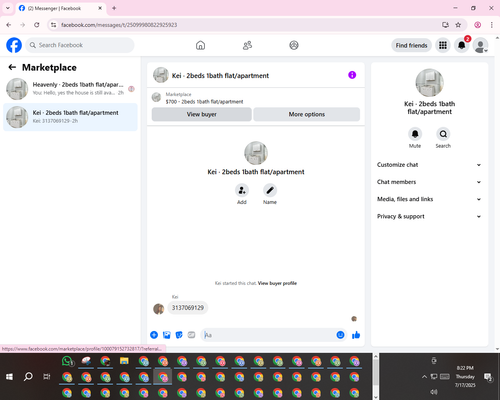Viewport: 500px width, 400px height.
Task: Open the Chrome profile avatar
Action: [478, 25]
